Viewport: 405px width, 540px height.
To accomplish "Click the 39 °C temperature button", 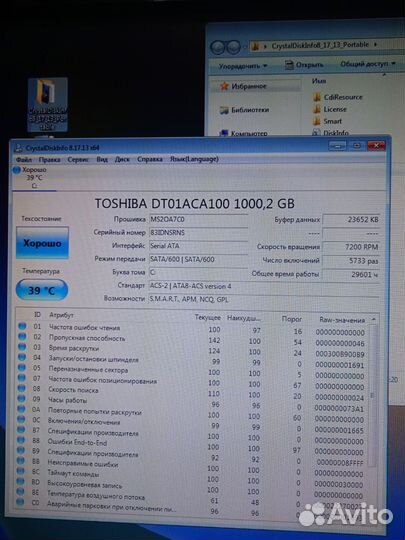I will [42, 290].
